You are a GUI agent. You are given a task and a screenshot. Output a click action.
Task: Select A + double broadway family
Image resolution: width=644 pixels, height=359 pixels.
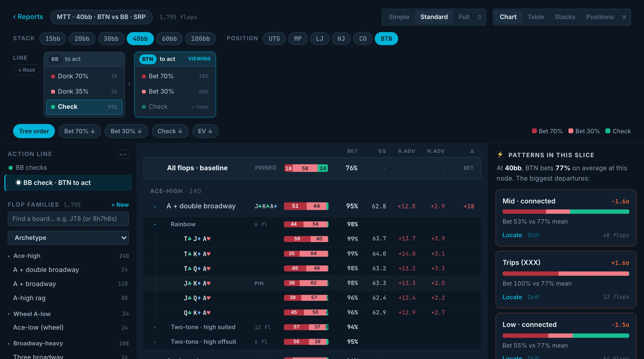pyautogui.click(x=68, y=270)
